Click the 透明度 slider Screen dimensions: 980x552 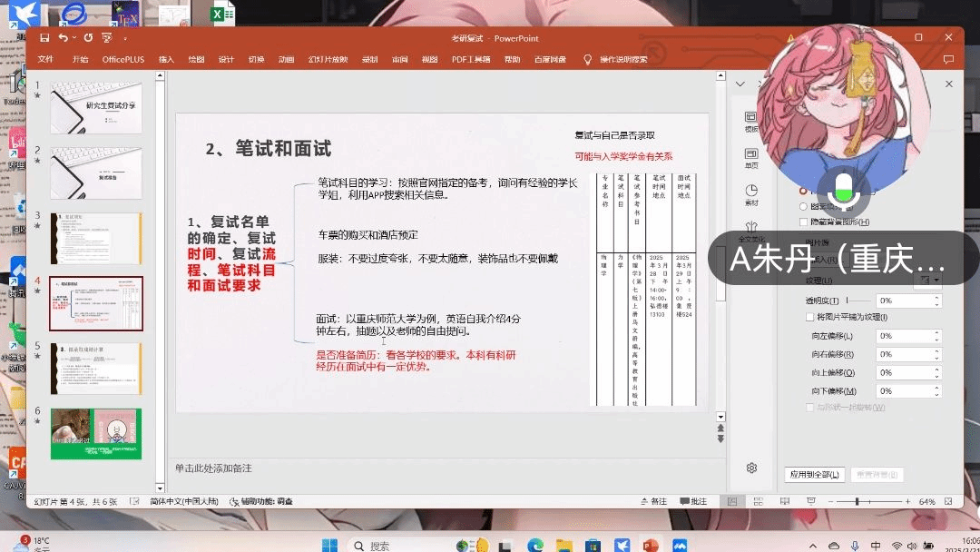click(858, 301)
